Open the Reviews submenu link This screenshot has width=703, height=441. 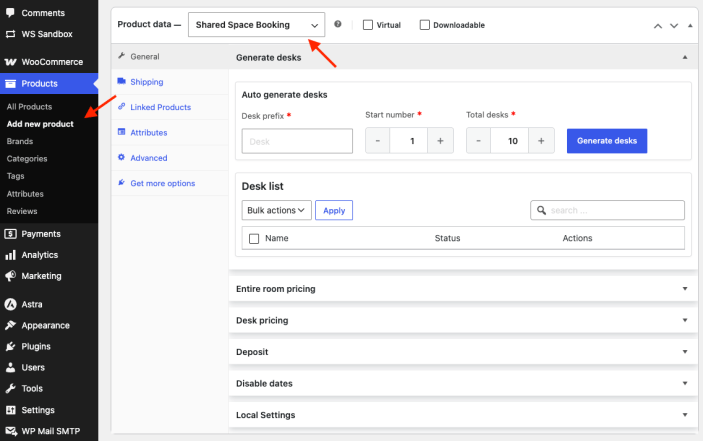coord(22,211)
